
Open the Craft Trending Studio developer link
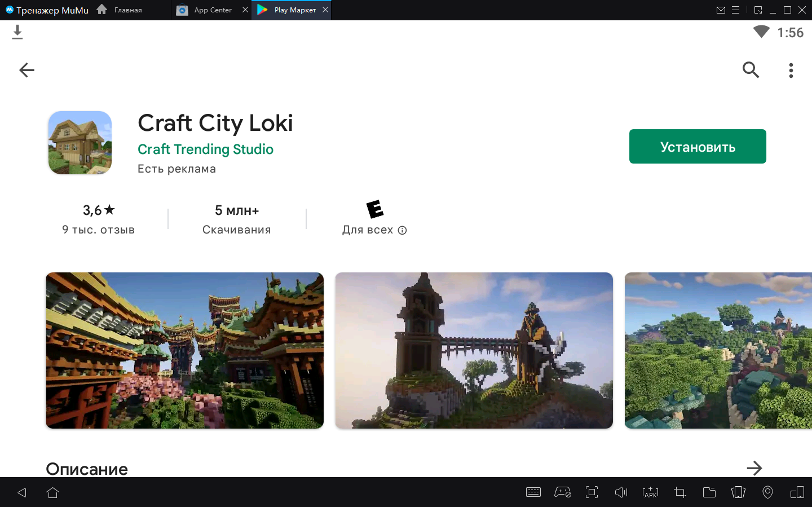205,149
